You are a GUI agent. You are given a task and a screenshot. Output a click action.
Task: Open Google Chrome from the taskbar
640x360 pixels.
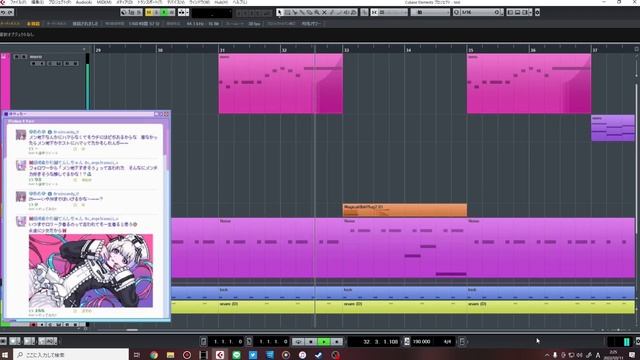[154, 355]
